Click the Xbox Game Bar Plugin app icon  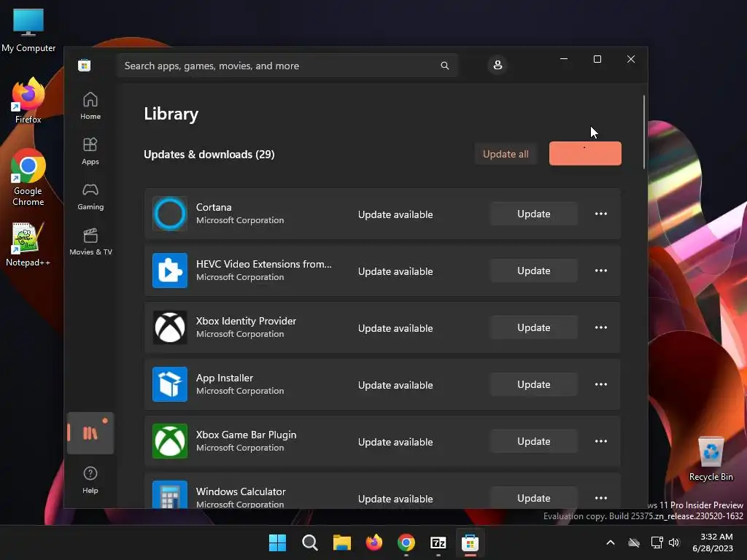pyautogui.click(x=169, y=441)
